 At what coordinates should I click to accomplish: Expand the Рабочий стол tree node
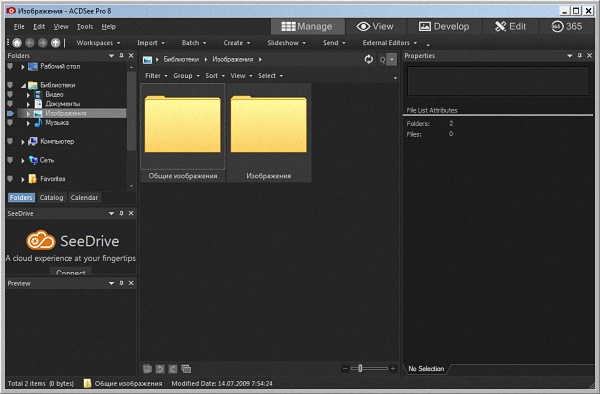tap(23, 67)
